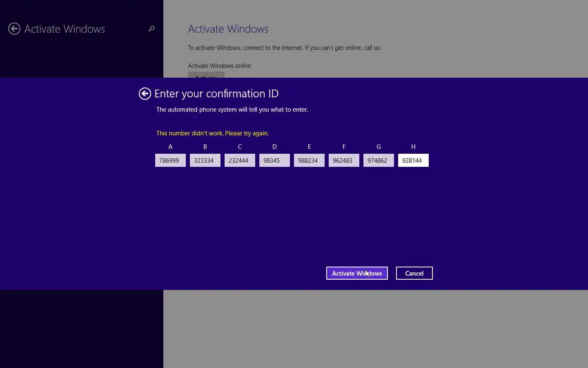Select field F containing 962483

click(344, 160)
